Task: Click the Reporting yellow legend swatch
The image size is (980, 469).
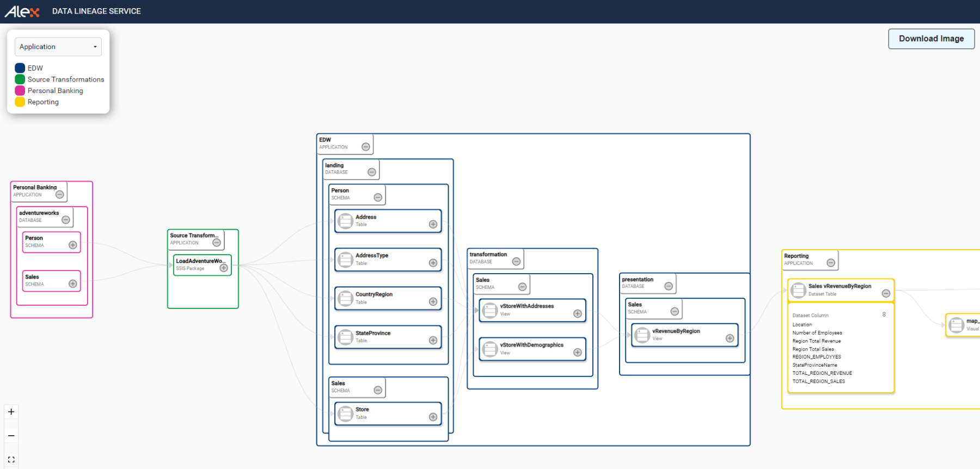Action: pos(20,102)
